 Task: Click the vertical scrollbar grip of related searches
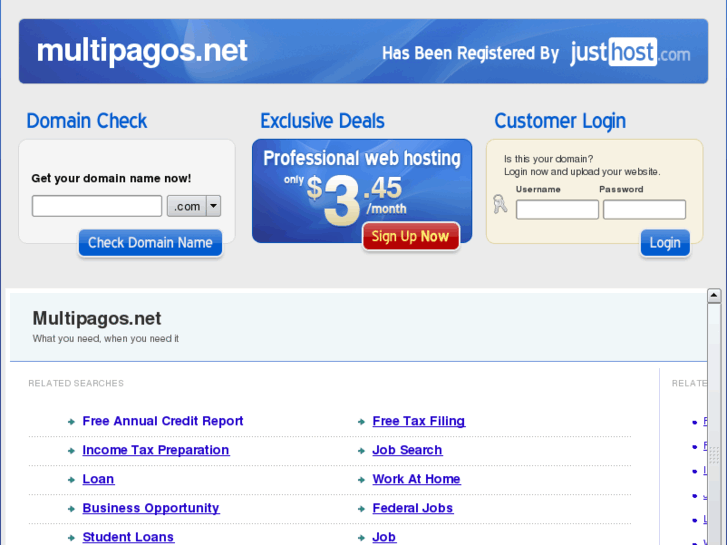coord(714,455)
